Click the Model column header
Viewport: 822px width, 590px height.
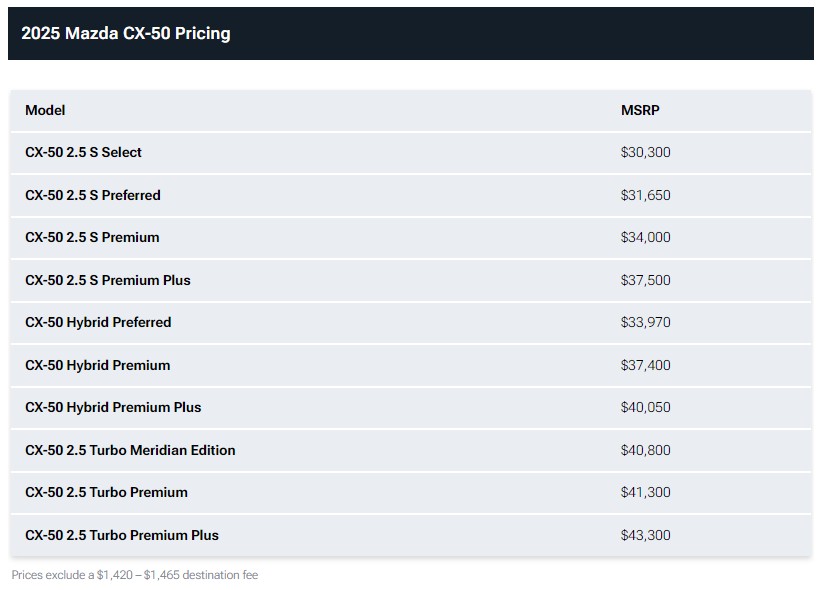click(45, 110)
